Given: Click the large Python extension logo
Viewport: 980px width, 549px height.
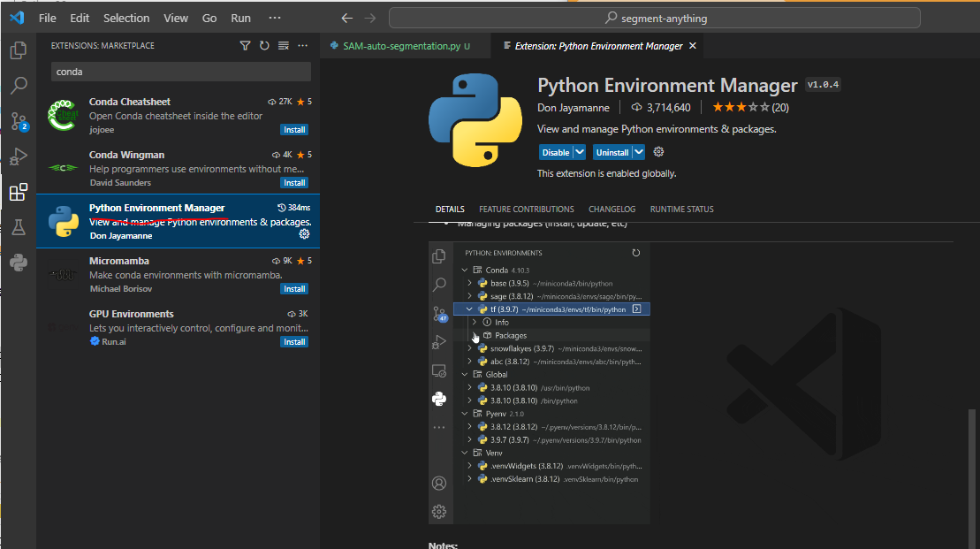Looking at the screenshot, I should pos(475,120).
